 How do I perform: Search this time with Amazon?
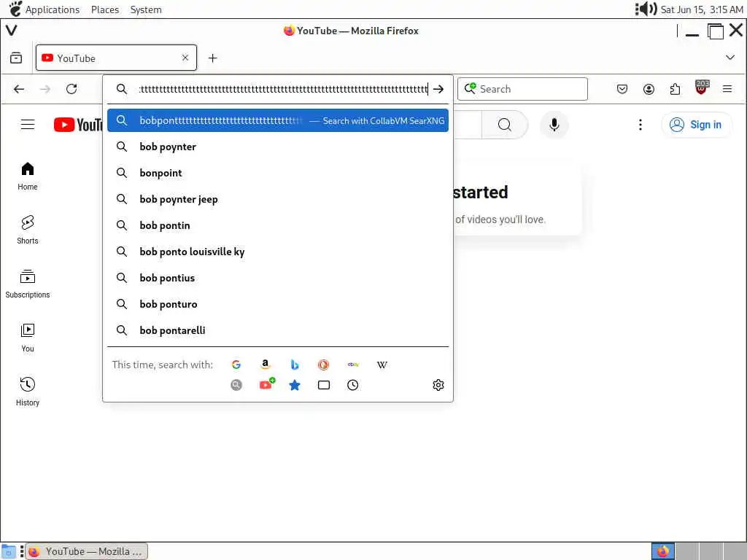pos(266,365)
